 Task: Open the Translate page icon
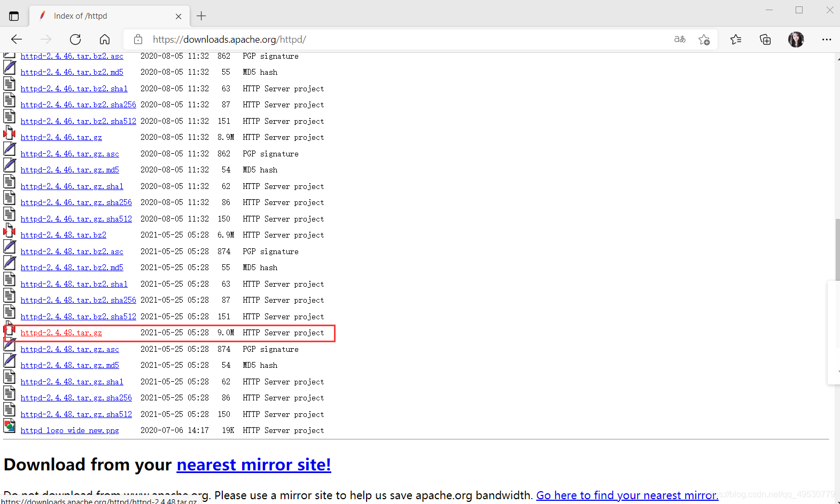pos(680,40)
